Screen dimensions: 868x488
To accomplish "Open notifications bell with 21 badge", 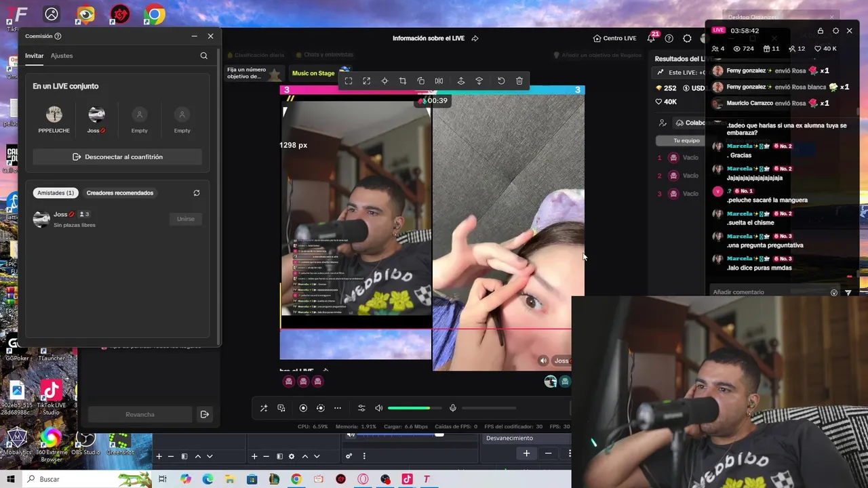I will pyautogui.click(x=652, y=38).
